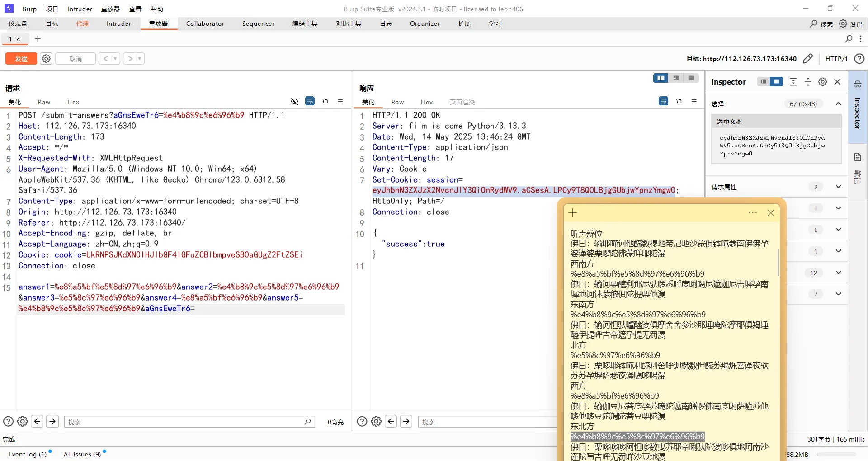The height and width of the screenshot is (461, 868).
Task: Expand the Inspector section with count 6
Action: 838,230
